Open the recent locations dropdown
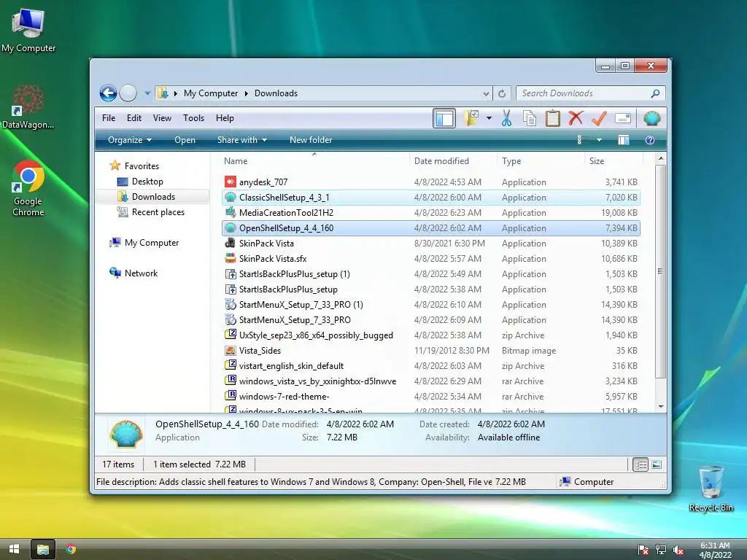The image size is (747, 560). [147, 93]
